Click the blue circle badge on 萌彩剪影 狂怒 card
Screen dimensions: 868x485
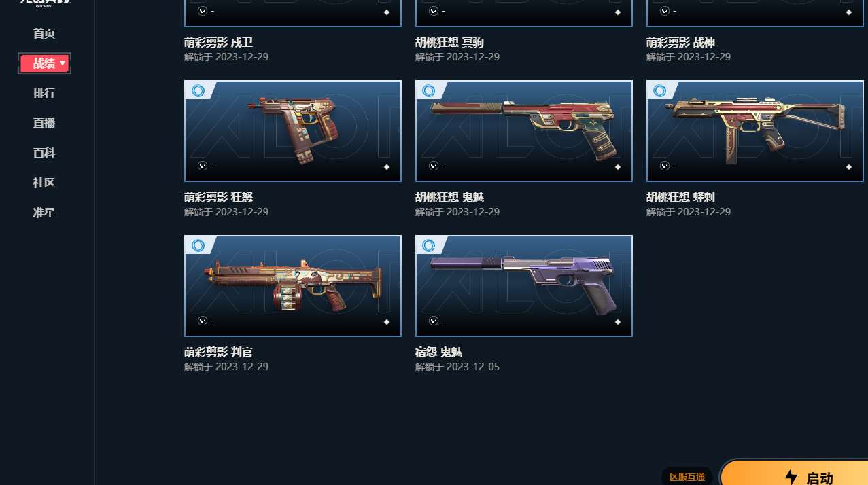tap(198, 90)
